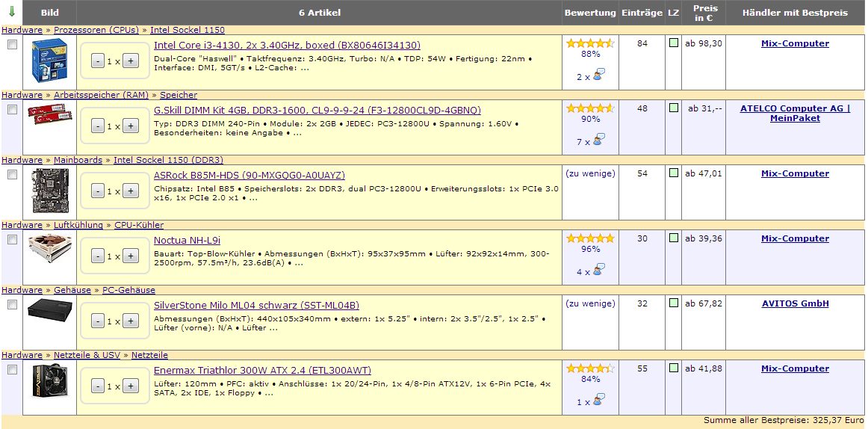Open ASRock B85M-HDS product link
The image size is (868, 429).
tap(249, 176)
